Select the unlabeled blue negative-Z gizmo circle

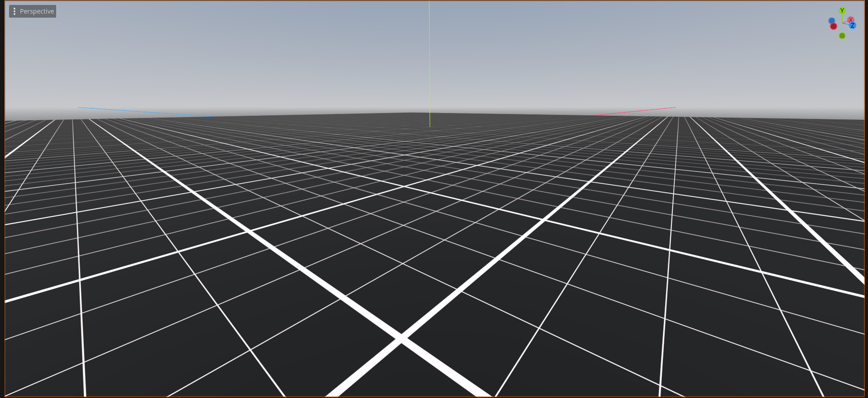point(832,21)
